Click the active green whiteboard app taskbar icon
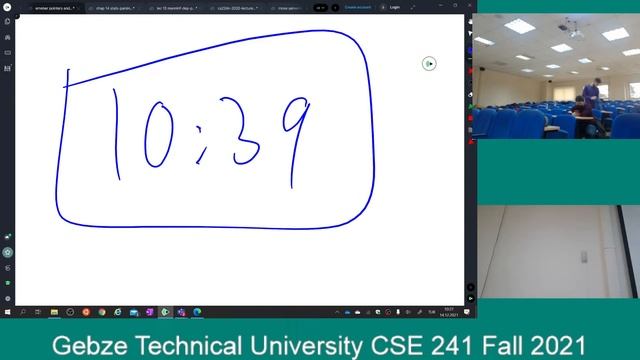 point(165,312)
